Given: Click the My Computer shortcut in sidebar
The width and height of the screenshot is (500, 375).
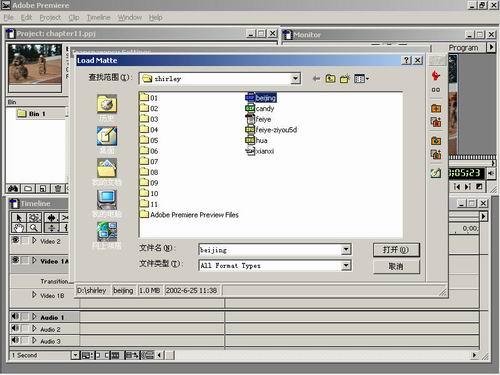Looking at the screenshot, I should pos(107,200).
